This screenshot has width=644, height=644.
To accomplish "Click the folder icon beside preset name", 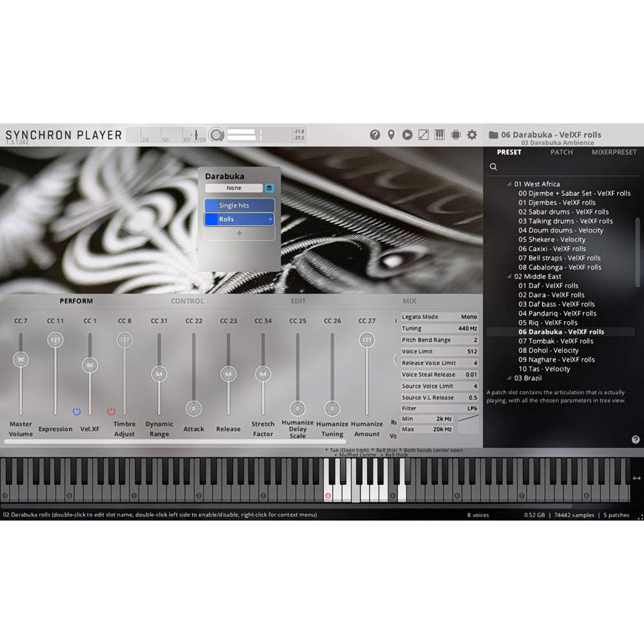I will coord(493,135).
